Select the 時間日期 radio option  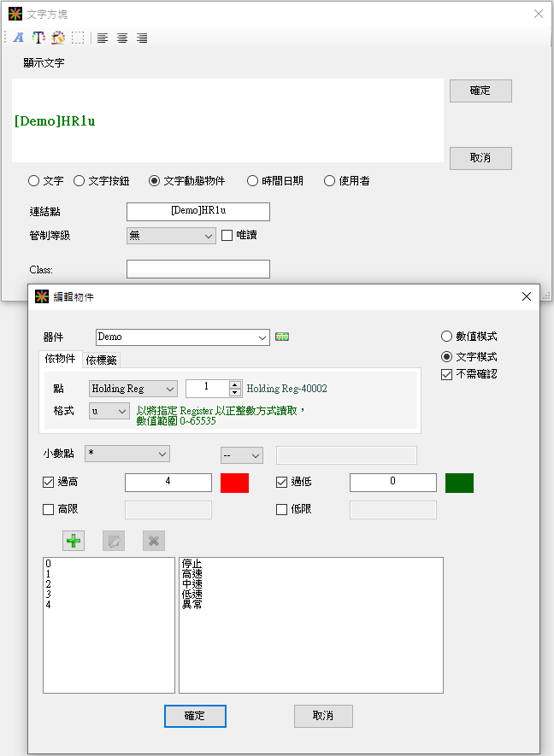tap(252, 181)
